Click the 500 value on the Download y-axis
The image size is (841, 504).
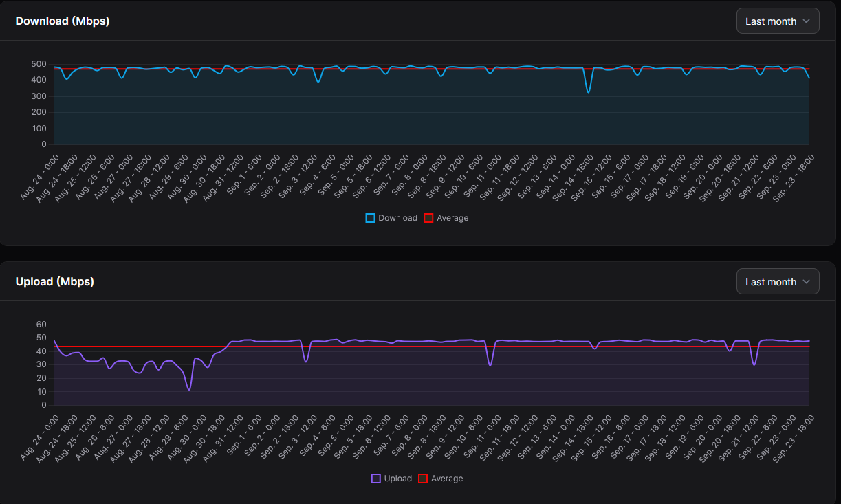pos(39,64)
